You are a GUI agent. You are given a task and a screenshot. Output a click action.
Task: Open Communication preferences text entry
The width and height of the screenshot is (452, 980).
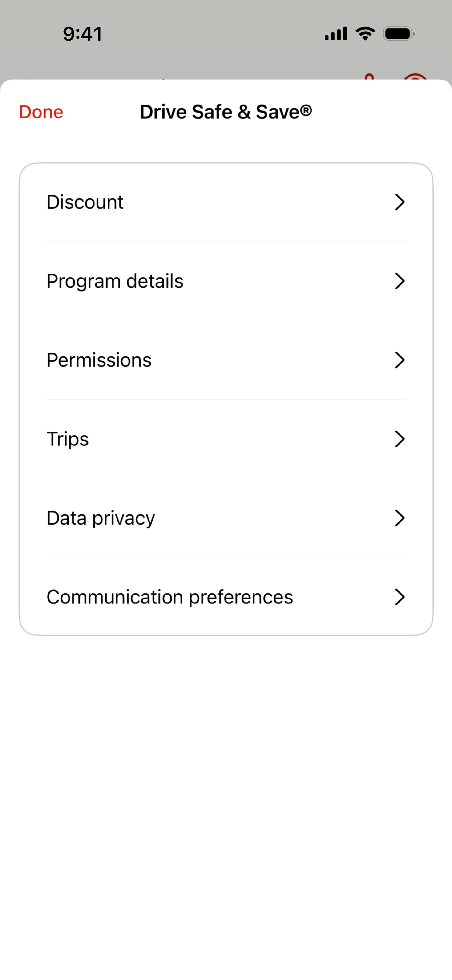click(170, 597)
